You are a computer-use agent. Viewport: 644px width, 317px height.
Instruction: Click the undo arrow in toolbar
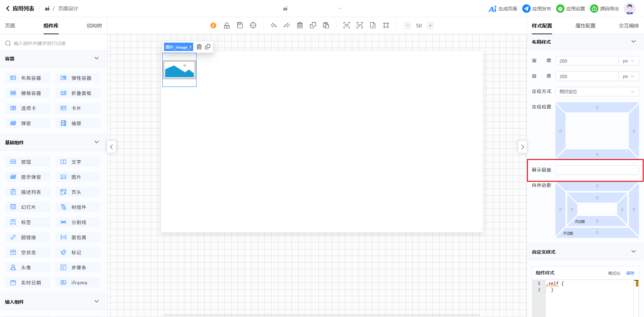point(274,25)
